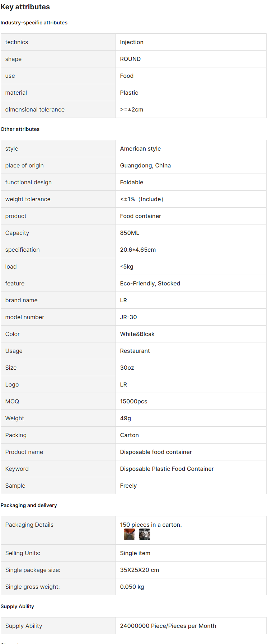The height and width of the screenshot is (644, 268).
Task: Select the Eco-Friendly, Stocked feature value
Action: 150,283
